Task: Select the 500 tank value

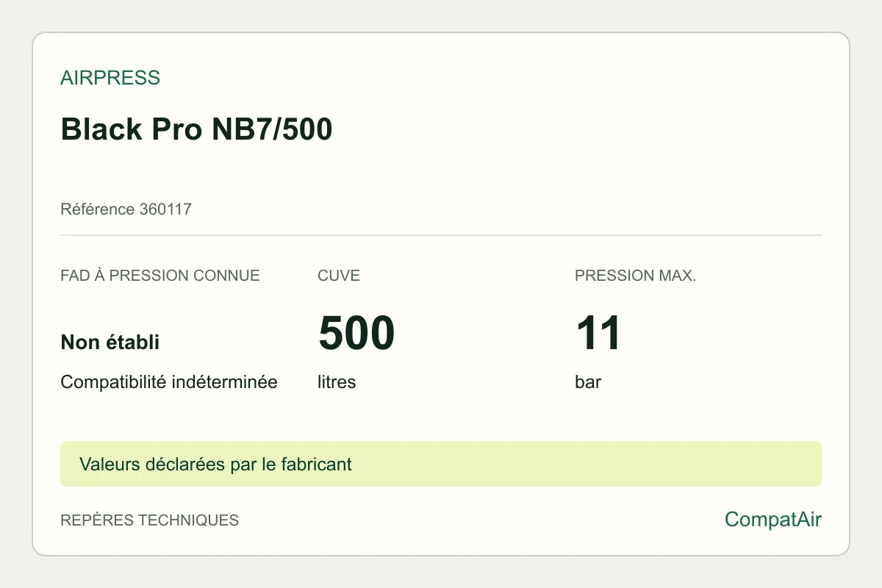Action: tap(356, 333)
